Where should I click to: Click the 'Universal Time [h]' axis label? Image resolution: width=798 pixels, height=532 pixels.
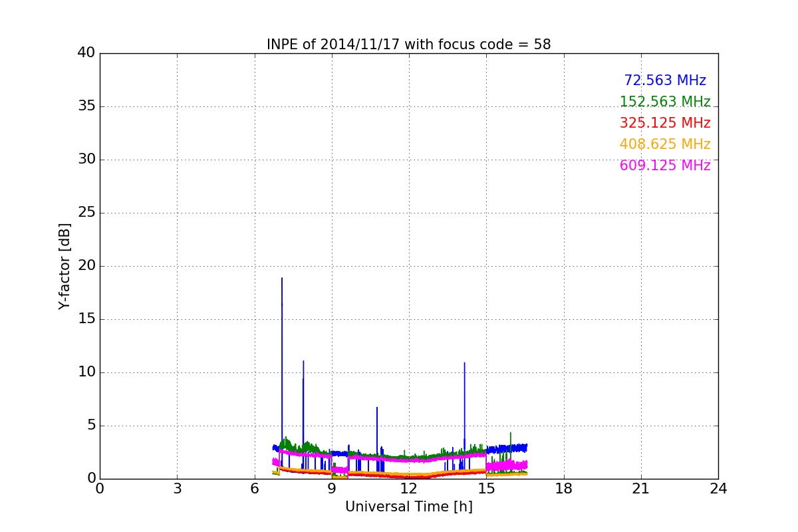click(408, 507)
